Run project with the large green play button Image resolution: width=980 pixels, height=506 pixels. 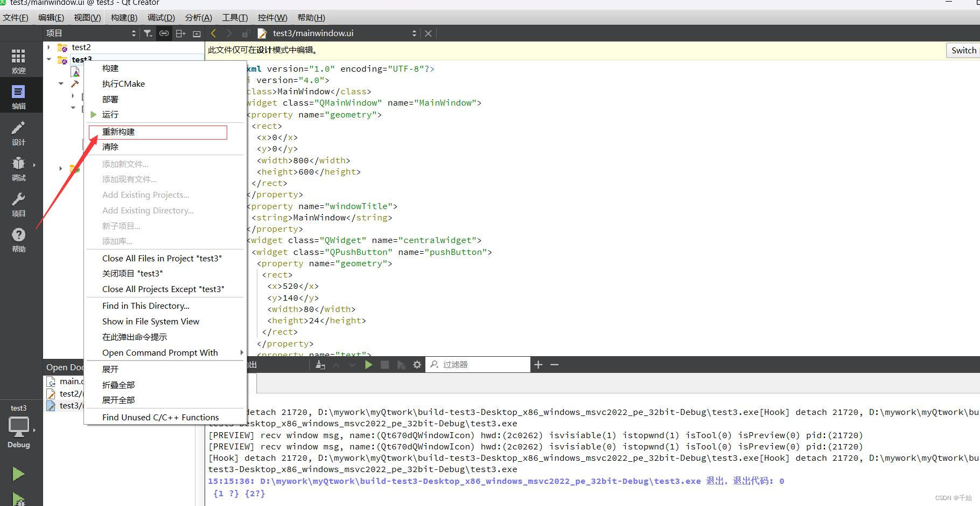coord(18,474)
